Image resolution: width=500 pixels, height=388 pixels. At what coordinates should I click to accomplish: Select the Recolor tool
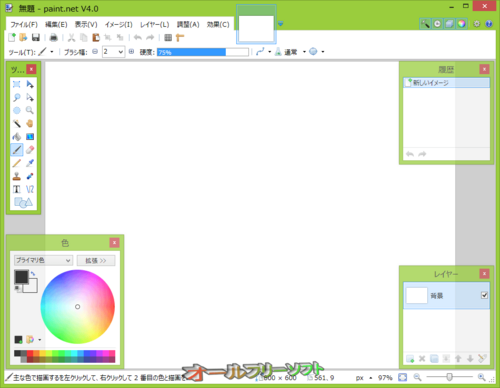30,176
